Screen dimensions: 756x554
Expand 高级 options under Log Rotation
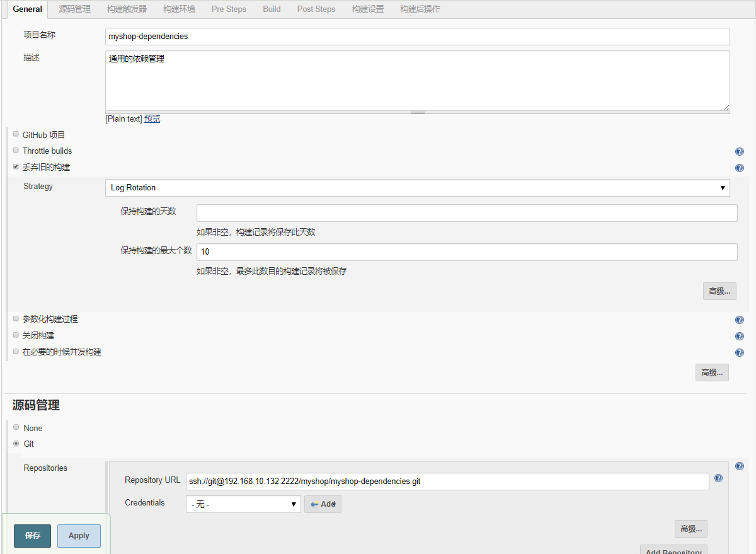pos(719,291)
